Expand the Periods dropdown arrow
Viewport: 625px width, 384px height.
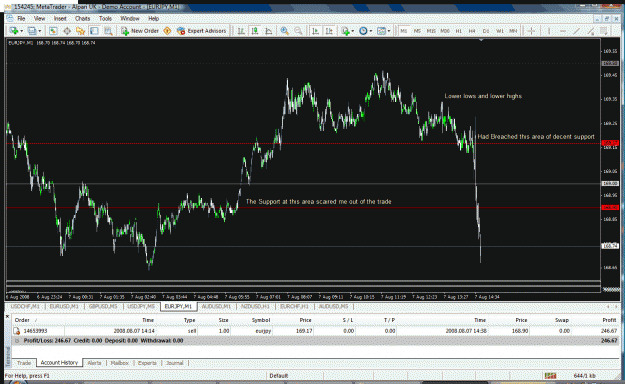(371, 31)
